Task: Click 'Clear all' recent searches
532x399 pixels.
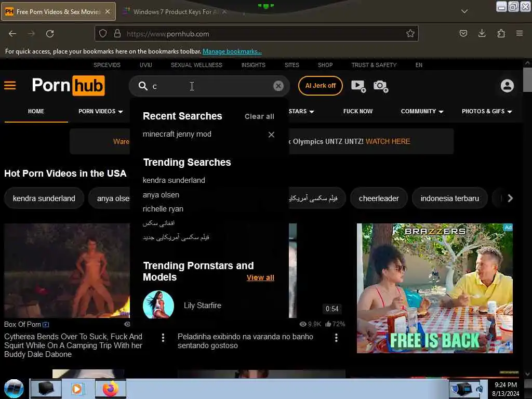Action: pyautogui.click(x=259, y=116)
